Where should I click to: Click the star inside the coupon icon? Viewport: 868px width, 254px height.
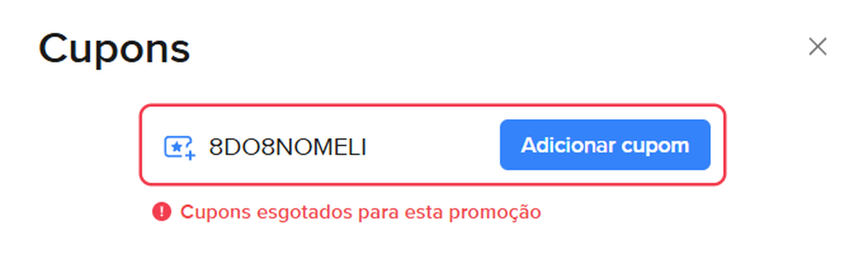[176, 147]
